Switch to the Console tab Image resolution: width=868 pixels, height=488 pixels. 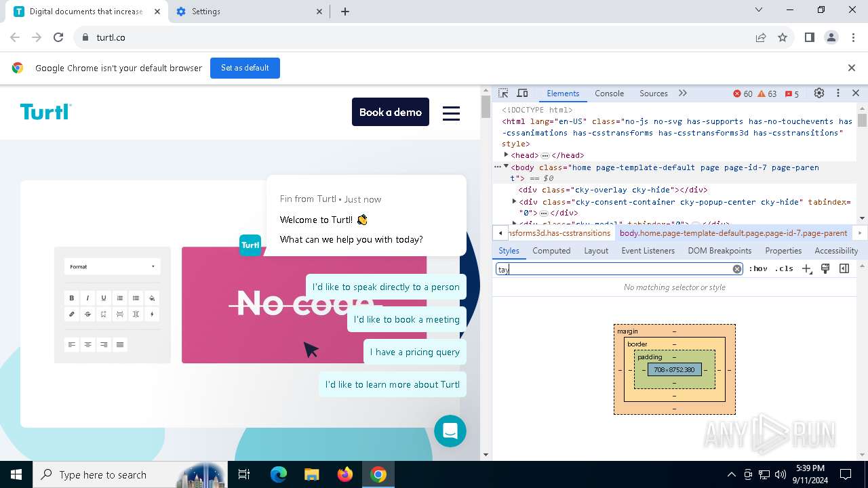pos(609,94)
